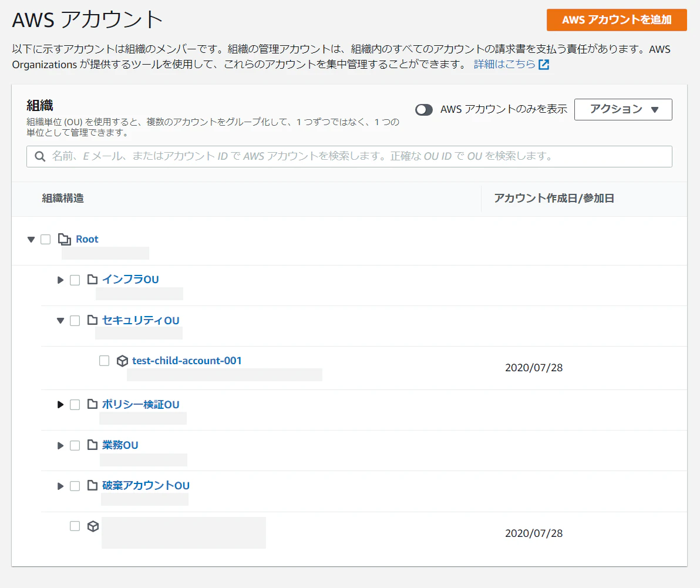Open the アクション dropdown
The height and width of the screenshot is (588, 700).
(x=623, y=109)
